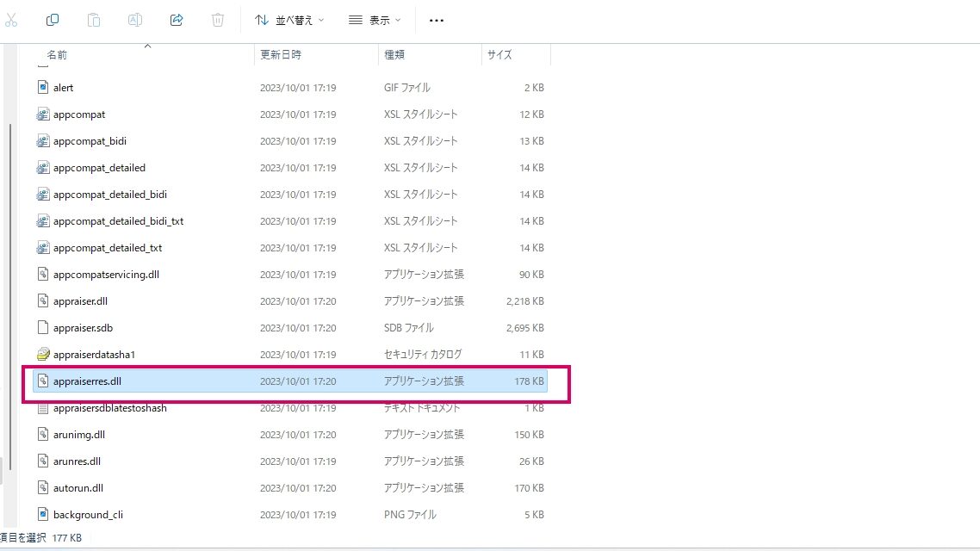Select the file name appraiserres.dll
Viewport: 980px width, 551px height.
[x=88, y=381]
